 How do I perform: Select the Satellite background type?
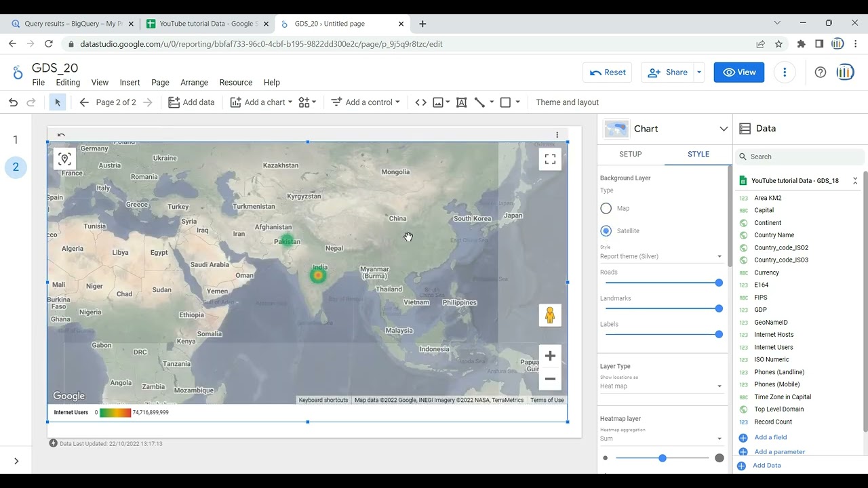click(x=606, y=231)
